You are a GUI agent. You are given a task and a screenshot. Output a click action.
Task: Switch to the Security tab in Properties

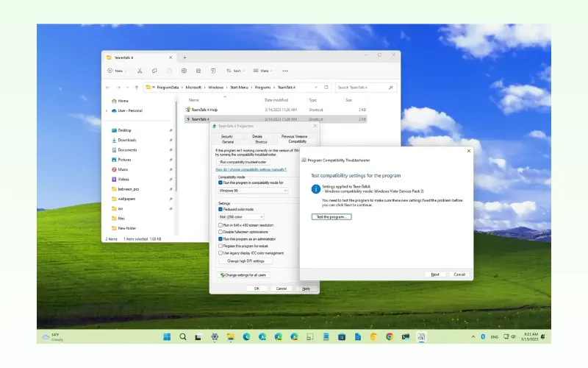227,136
